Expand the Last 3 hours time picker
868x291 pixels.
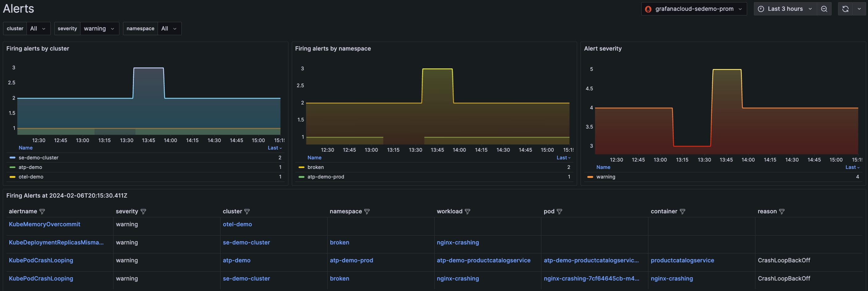click(785, 9)
